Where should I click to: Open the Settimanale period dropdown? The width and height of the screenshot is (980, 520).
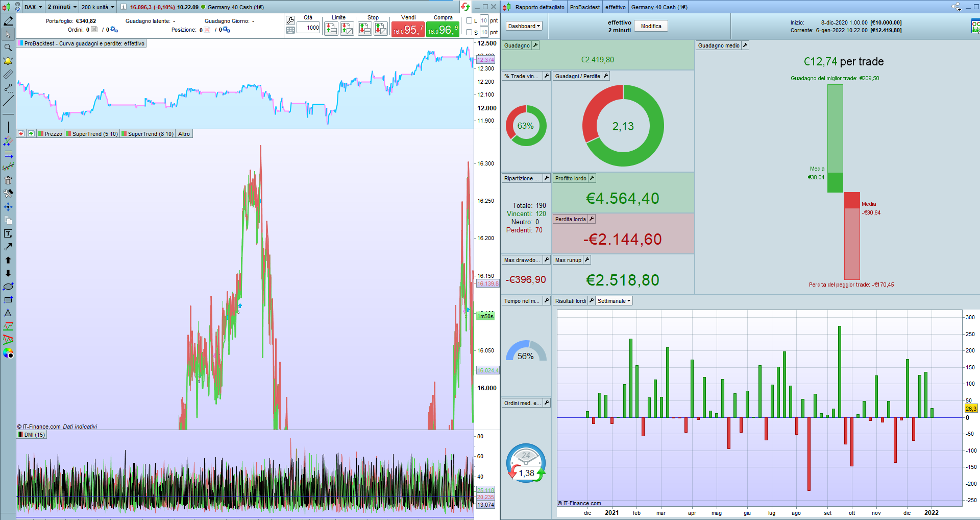point(614,301)
